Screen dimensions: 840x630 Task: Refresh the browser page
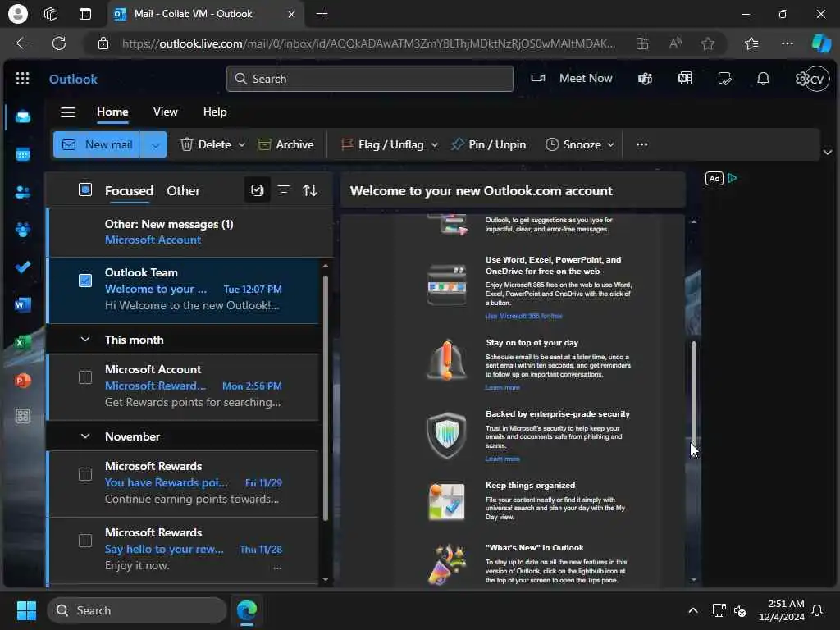(59, 43)
